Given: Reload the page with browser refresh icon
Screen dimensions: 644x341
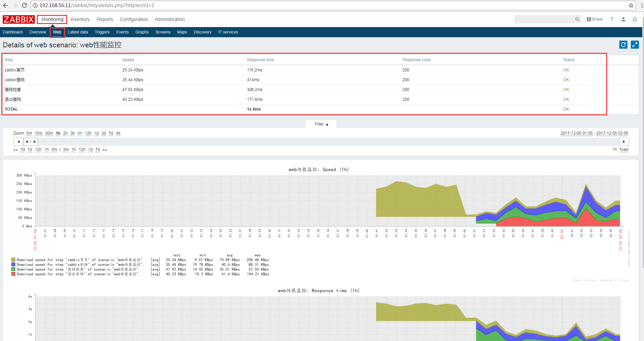Looking at the screenshot, I should point(24,5).
